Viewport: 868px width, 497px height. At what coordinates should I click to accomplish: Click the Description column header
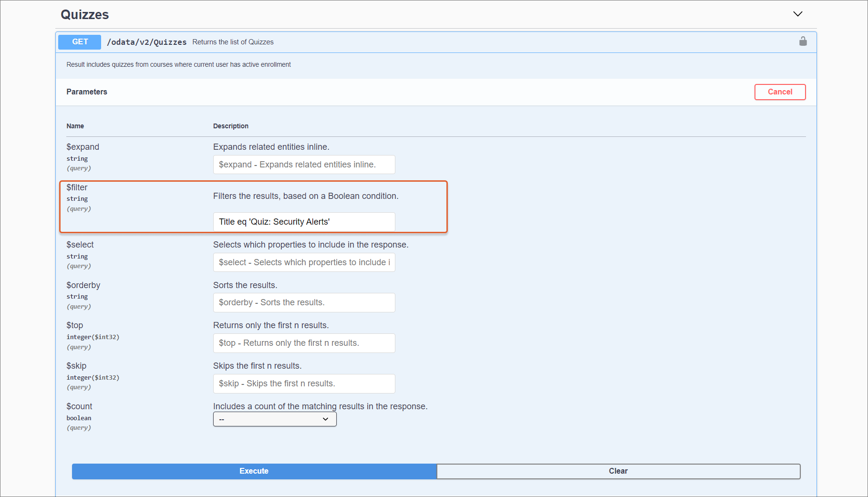(230, 126)
